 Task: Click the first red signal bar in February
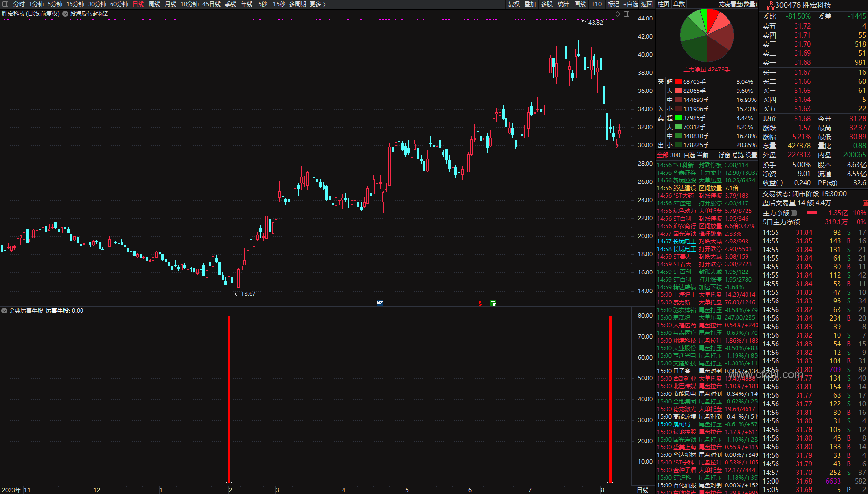tap(229, 399)
